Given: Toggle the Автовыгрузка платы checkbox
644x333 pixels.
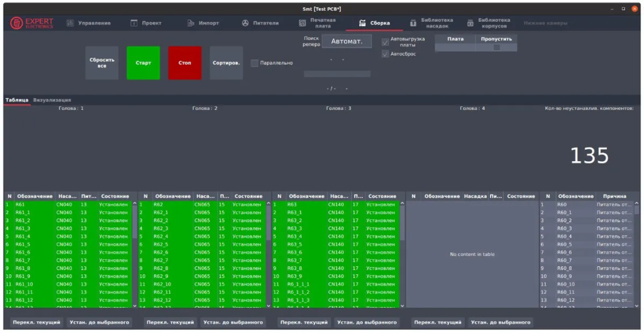Looking at the screenshot, I should point(386,42).
